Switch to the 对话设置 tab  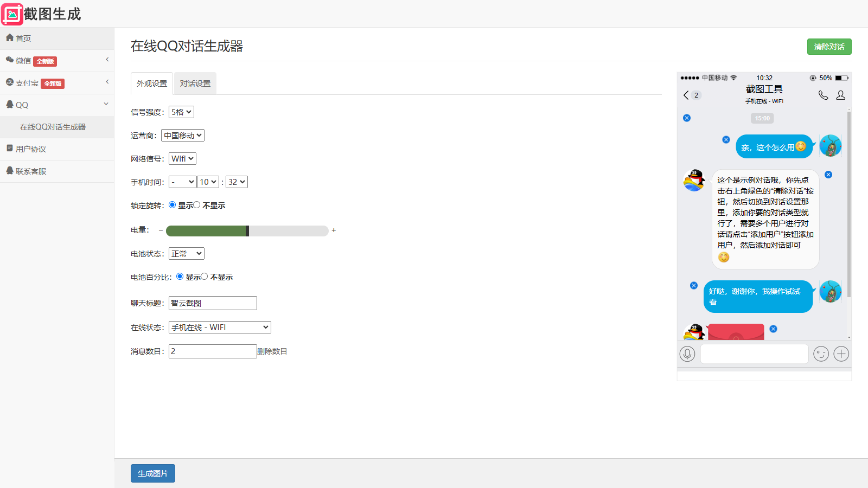[x=195, y=84]
